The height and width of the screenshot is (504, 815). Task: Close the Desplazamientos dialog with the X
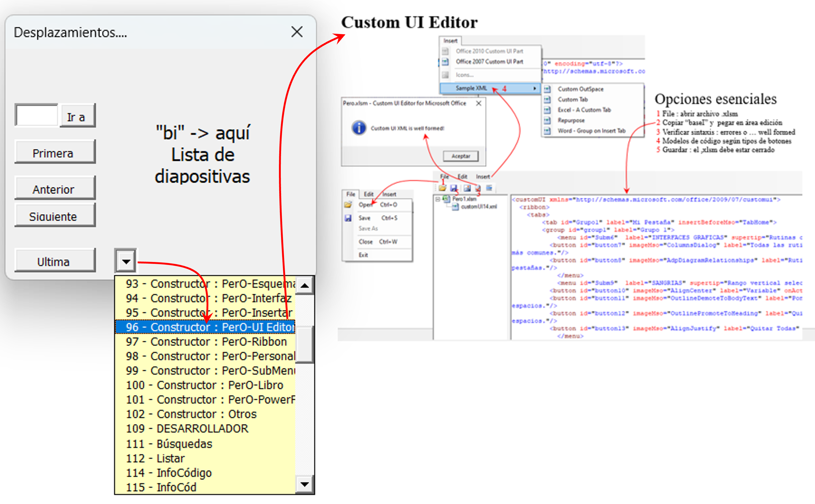pyautogui.click(x=296, y=32)
